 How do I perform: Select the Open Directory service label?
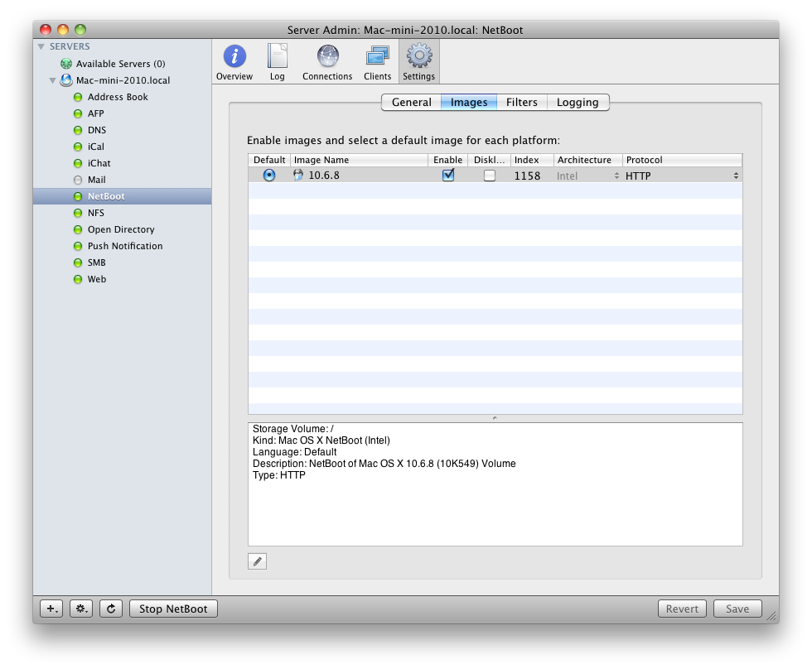tap(121, 229)
